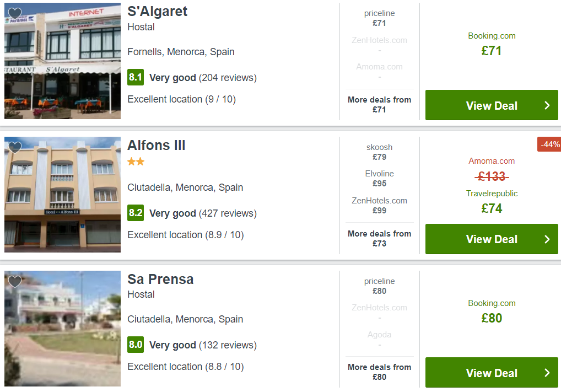Open the S'Algaret hotel title
This screenshot has height=392, width=561.
tap(158, 12)
